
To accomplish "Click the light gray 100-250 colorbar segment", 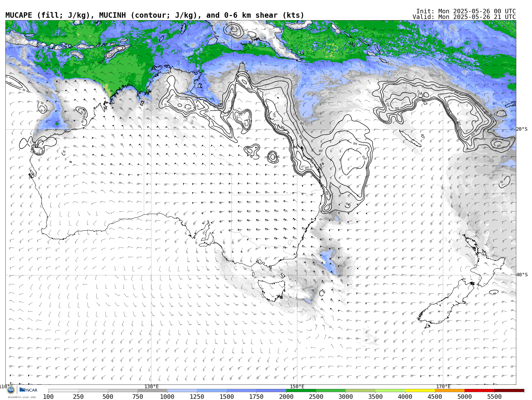I will (x=63, y=391).
